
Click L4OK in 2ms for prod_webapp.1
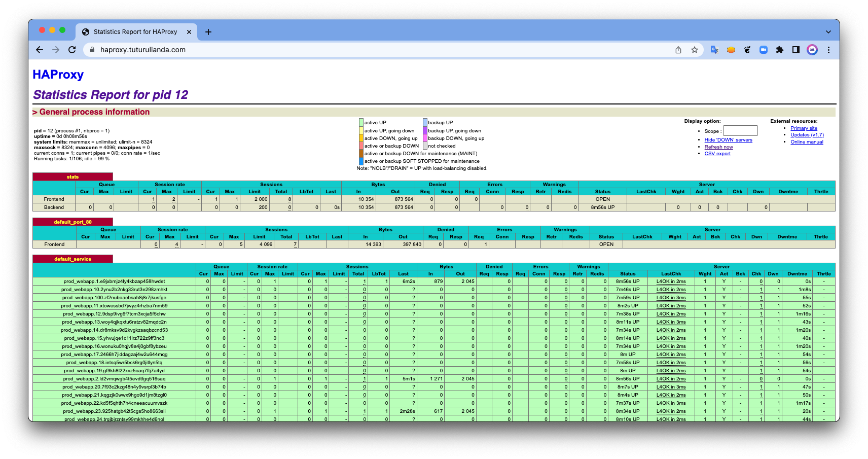671,281
